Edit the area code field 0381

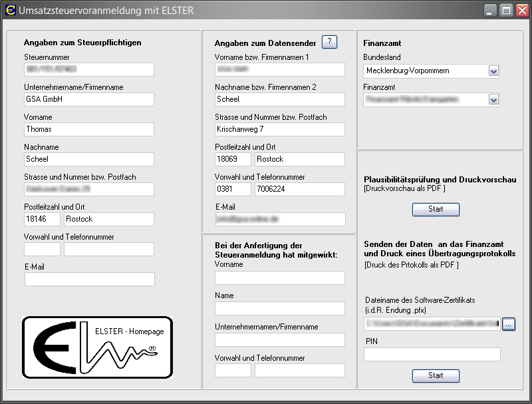point(233,189)
